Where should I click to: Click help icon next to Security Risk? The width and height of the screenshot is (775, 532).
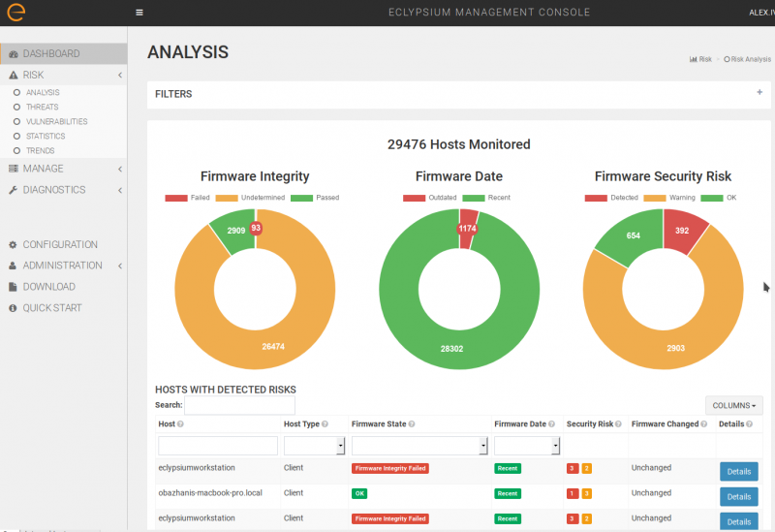point(618,424)
